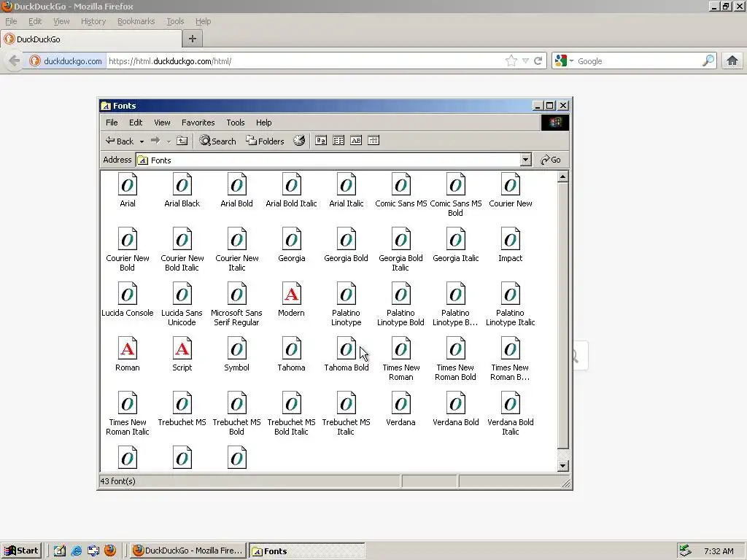Open the Back button history dropdown
Viewport: 747px width, 560px height.
pos(142,141)
